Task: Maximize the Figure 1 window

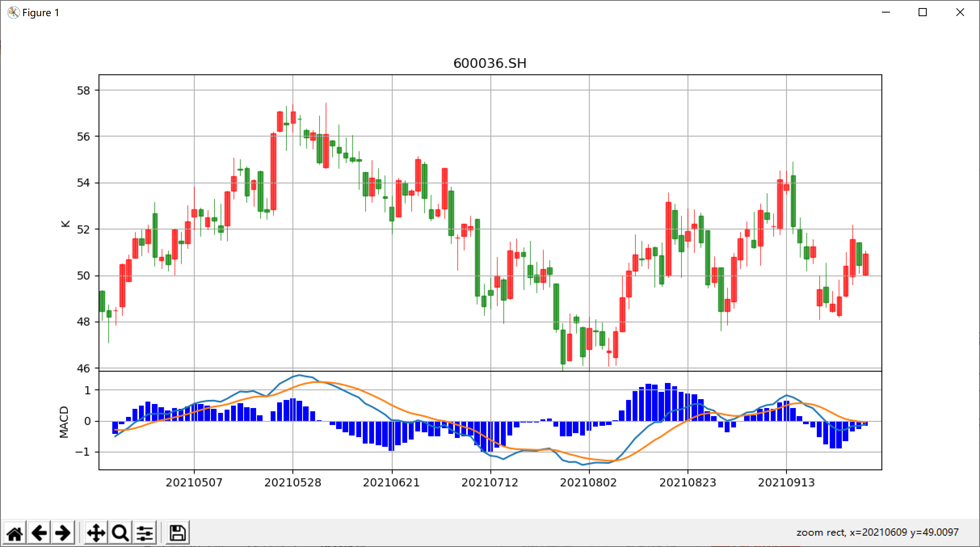Action: [x=923, y=13]
